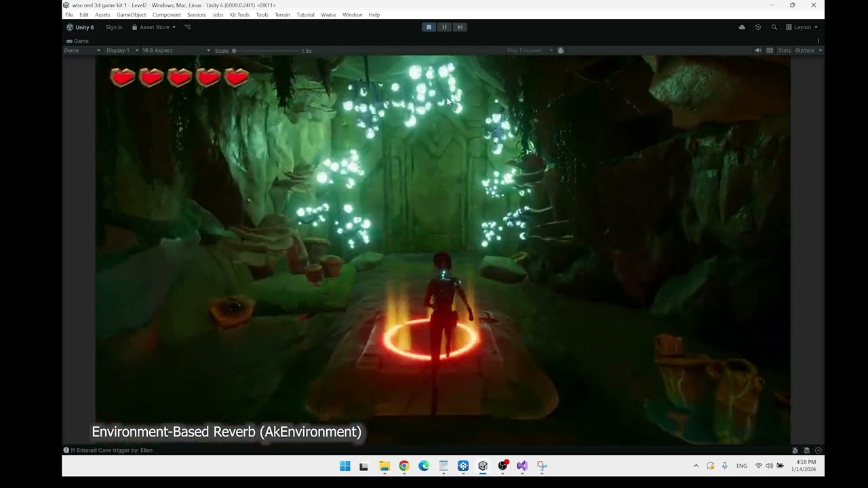868x488 pixels.
Task: Toggle the frame debugger bug icon
Action: coord(560,51)
